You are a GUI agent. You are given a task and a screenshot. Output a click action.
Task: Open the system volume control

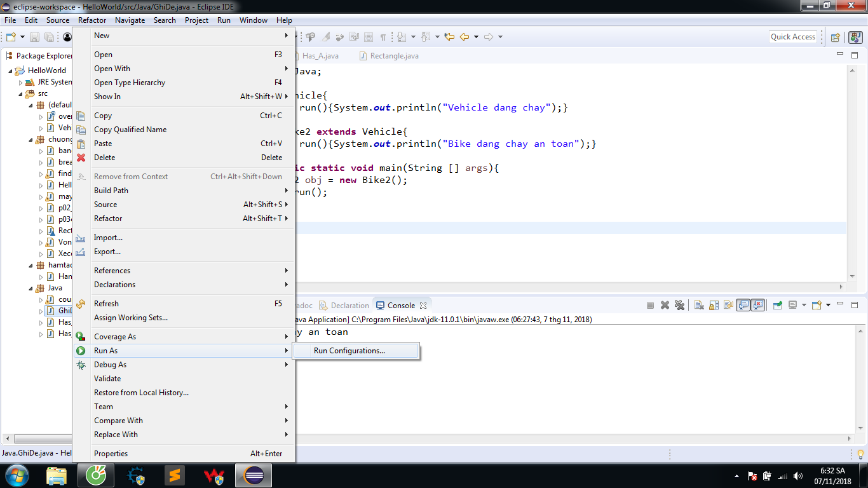(x=798, y=475)
